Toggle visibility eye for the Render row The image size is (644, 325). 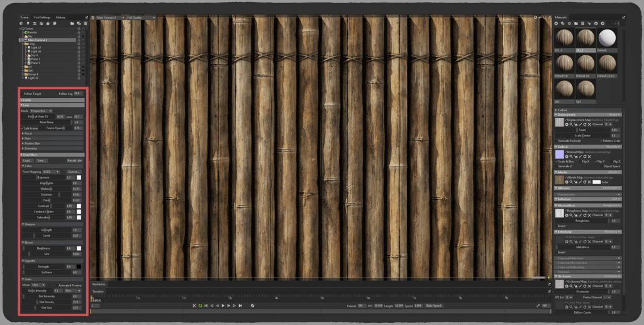(83, 33)
